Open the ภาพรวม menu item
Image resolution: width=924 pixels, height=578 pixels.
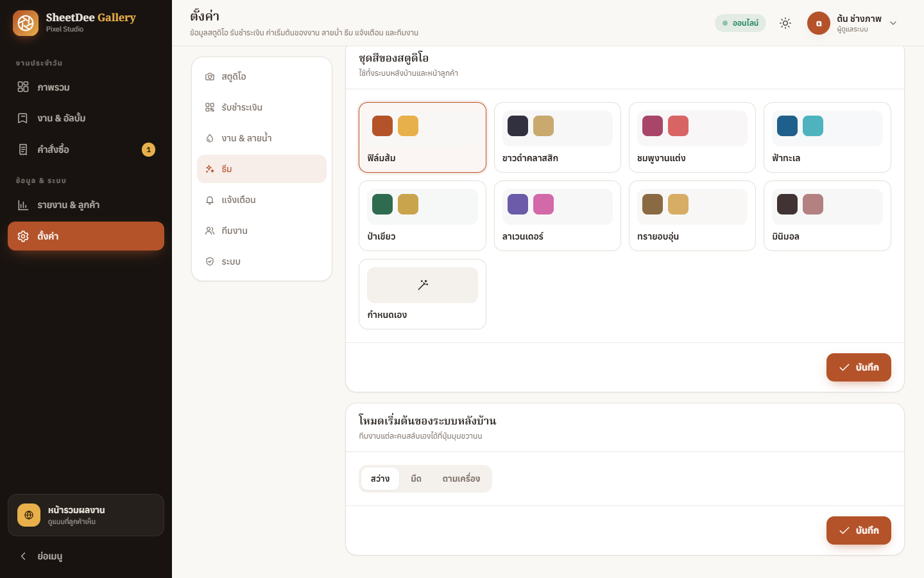tap(86, 87)
